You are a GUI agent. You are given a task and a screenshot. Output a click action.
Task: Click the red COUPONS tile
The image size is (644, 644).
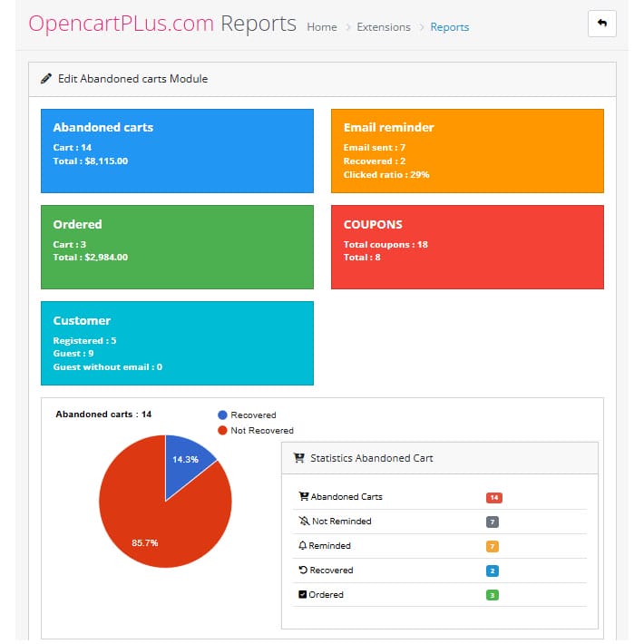(467, 247)
